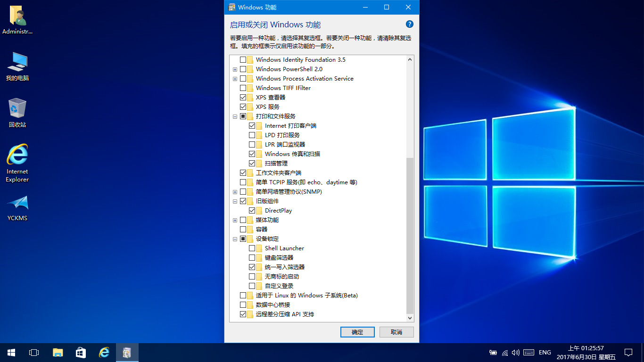Click the Windows 功能 title bar icon
Image resolution: width=644 pixels, height=362 pixels.
point(232,7)
